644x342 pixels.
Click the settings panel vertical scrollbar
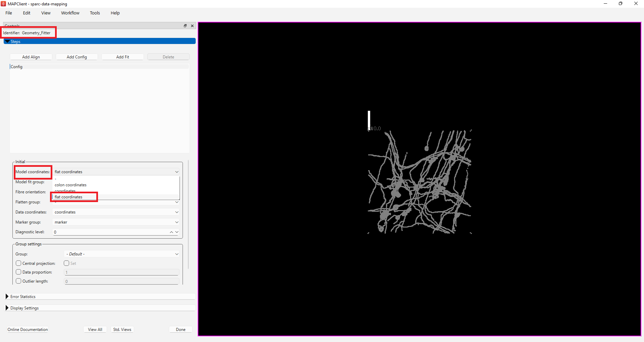[188, 215]
